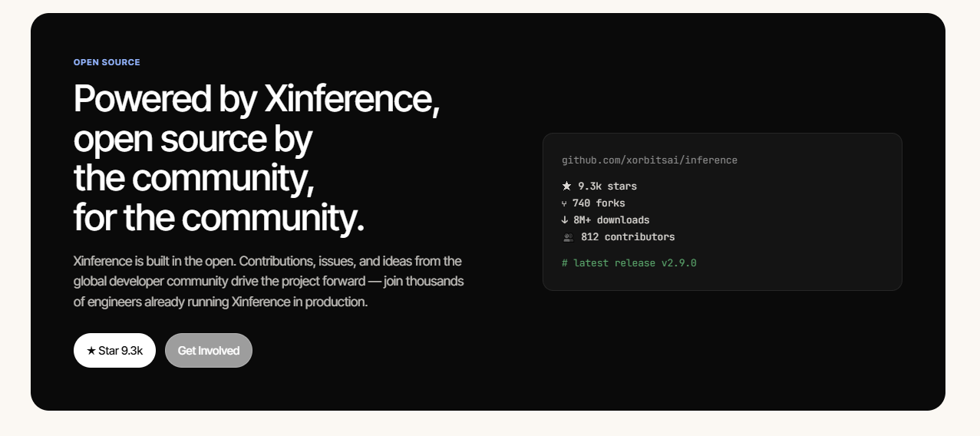Image resolution: width=980 pixels, height=436 pixels.
Task: Click the heading line 'open source by'
Action: click(x=193, y=139)
